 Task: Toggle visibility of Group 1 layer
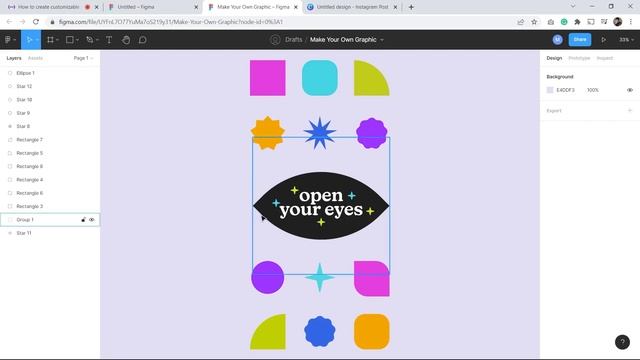(92, 220)
